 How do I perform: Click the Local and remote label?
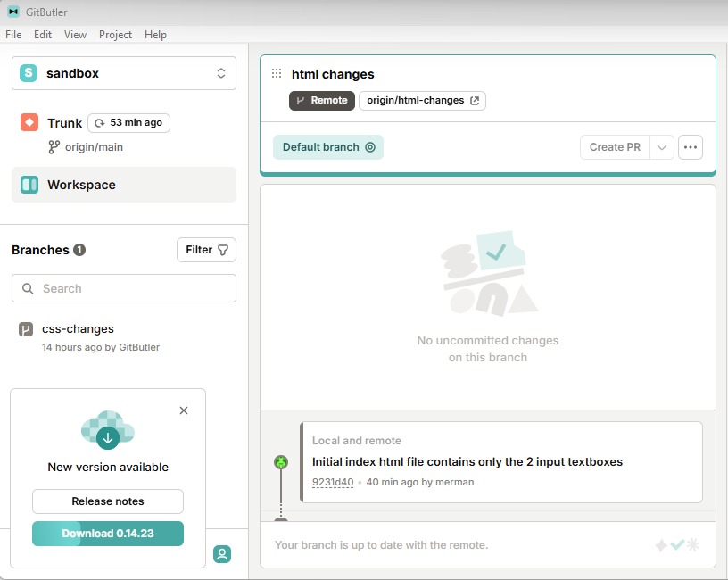click(x=357, y=441)
